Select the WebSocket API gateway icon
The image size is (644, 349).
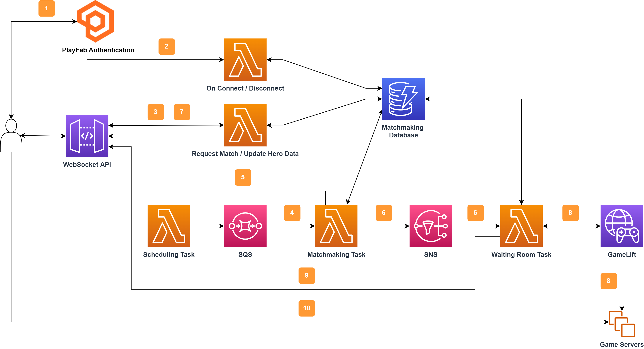[87, 136]
